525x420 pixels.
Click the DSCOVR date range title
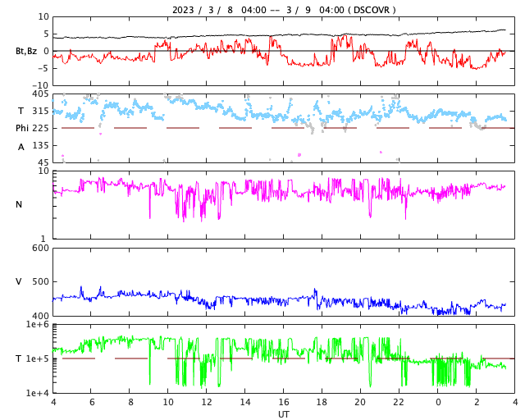[x=284, y=10]
